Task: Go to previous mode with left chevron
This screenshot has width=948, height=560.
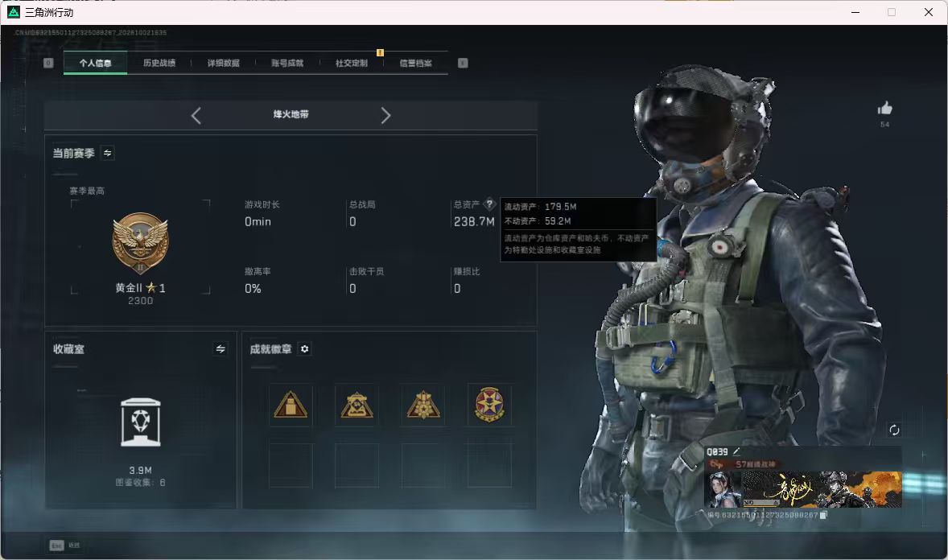Action: click(196, 116)
